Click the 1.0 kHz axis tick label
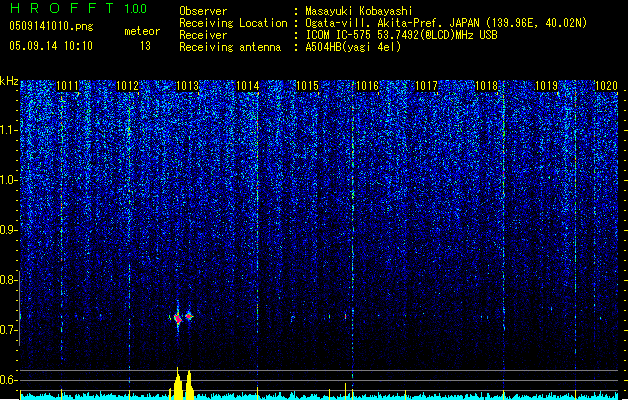 coord(9,180)
